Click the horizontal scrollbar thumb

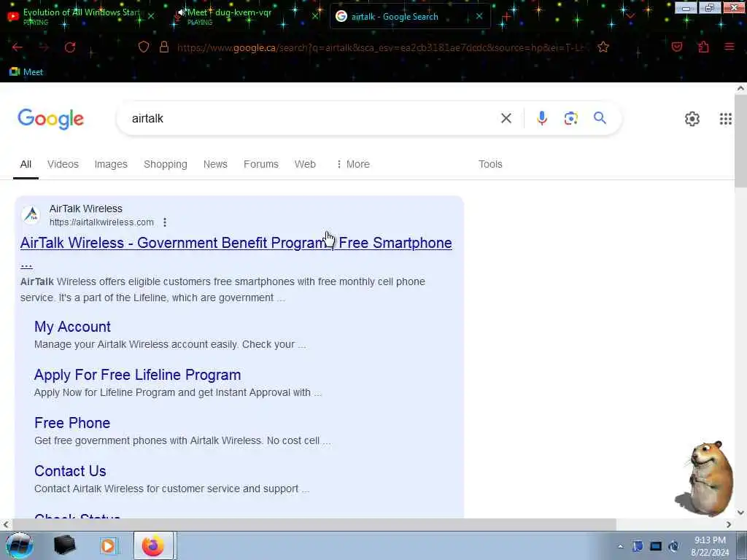pos(314,525)
